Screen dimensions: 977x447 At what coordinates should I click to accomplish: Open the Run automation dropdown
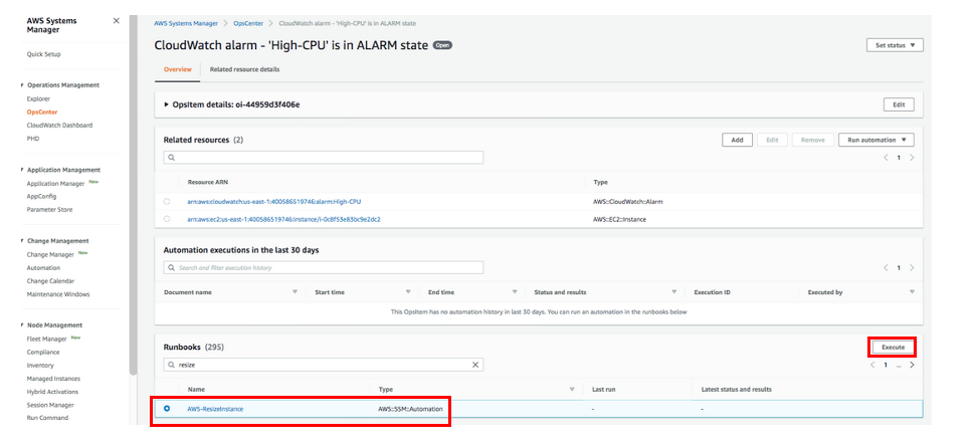coord(876,140)
